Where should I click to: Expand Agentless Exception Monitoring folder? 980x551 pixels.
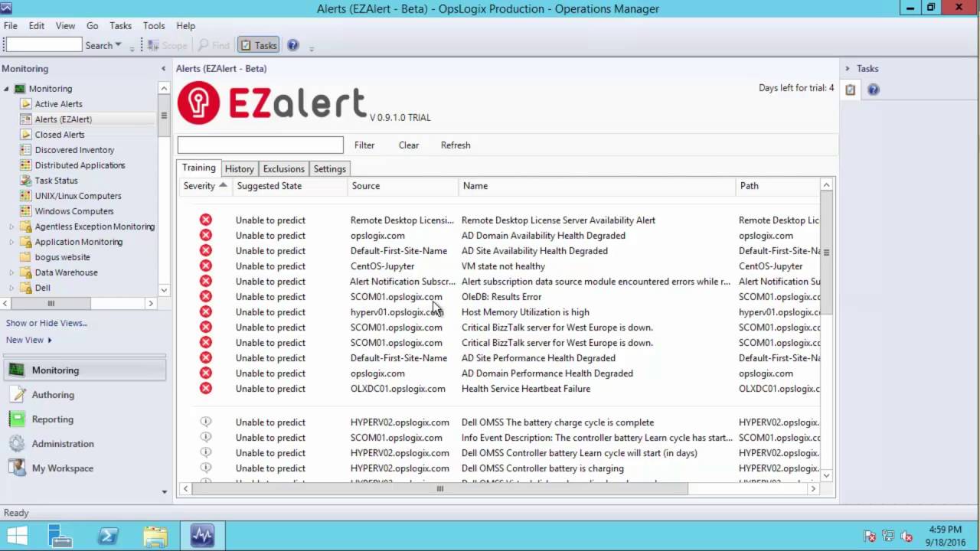11,227
